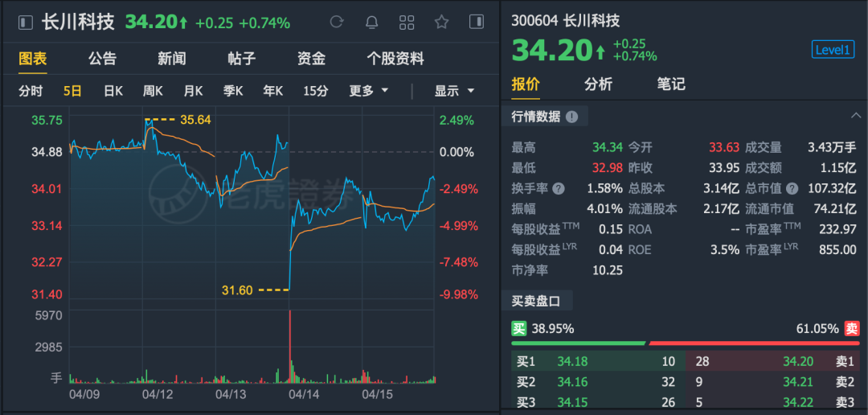Click help icon beside 总市值
The height and width of the screenshot is (415, 868).
pos(792,188)
